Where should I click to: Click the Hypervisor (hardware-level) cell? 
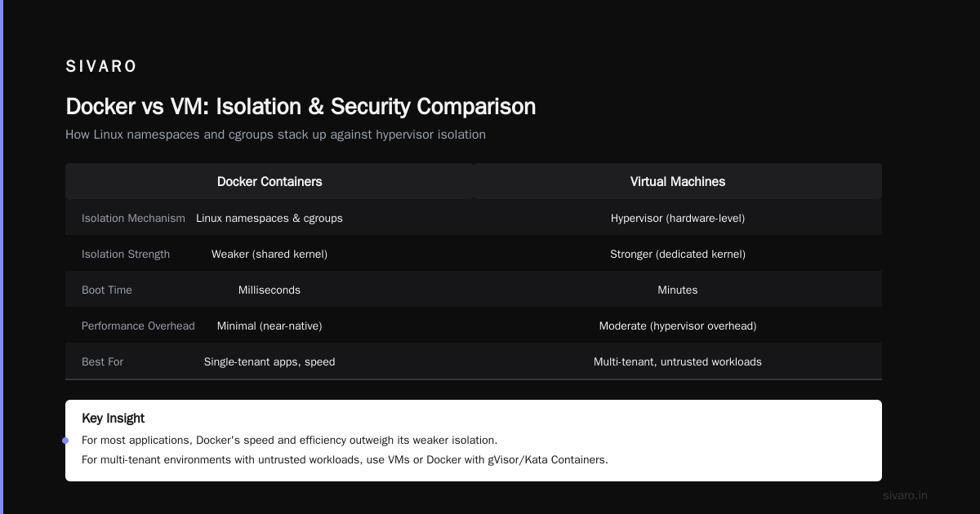pyautogui.click(x=678, y=219)
